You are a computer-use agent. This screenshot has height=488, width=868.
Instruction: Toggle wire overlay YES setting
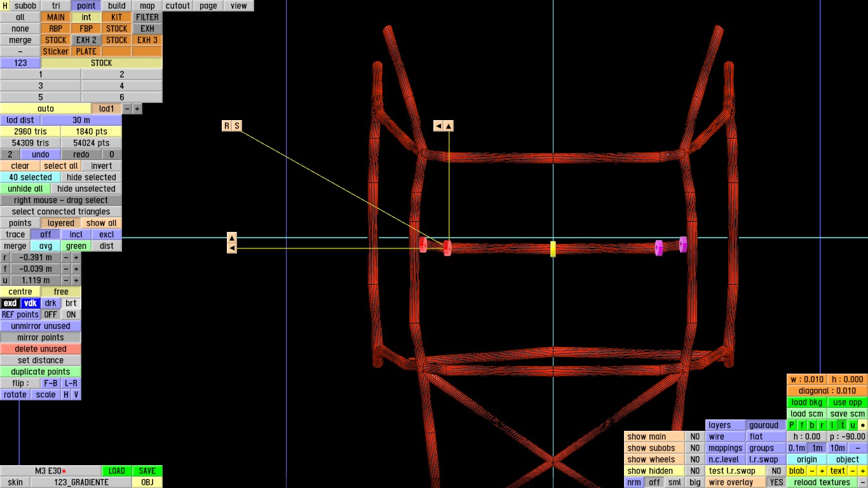[x=776, y=482]
